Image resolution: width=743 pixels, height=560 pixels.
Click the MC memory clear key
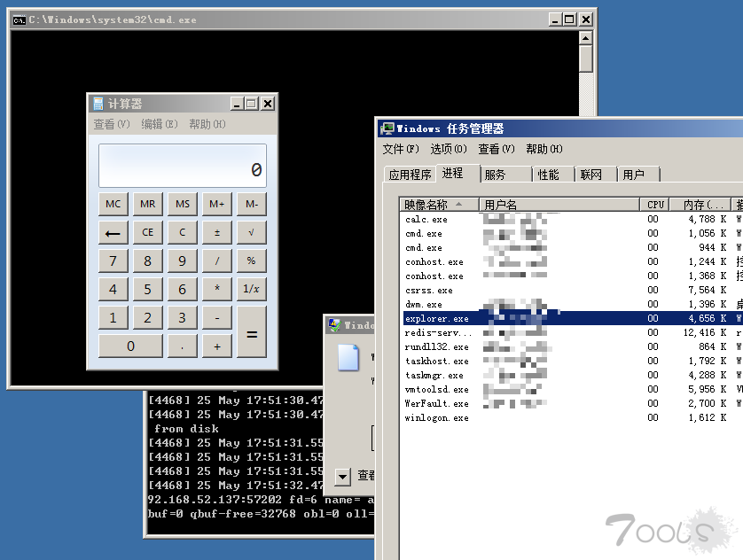[x=113, y=204]
